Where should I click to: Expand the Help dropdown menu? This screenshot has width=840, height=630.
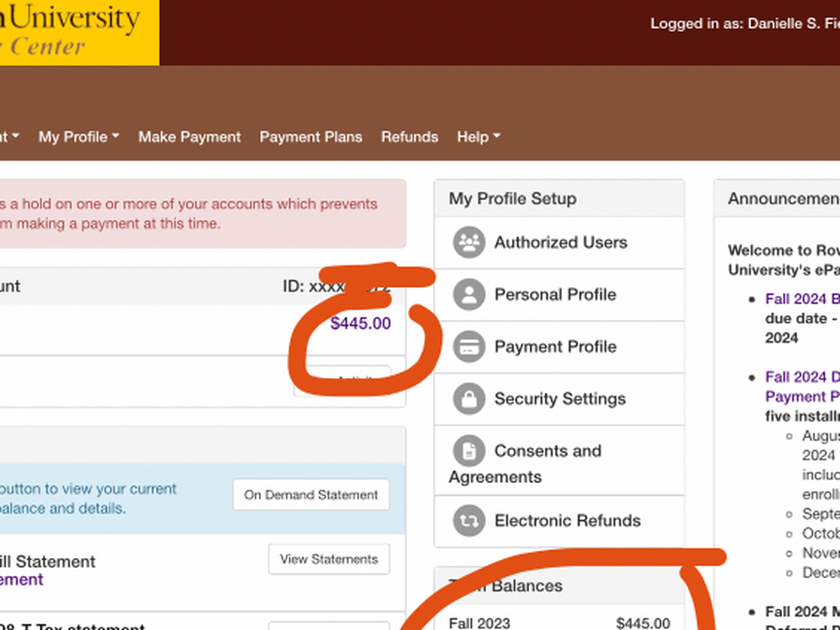tap(478, 137)
